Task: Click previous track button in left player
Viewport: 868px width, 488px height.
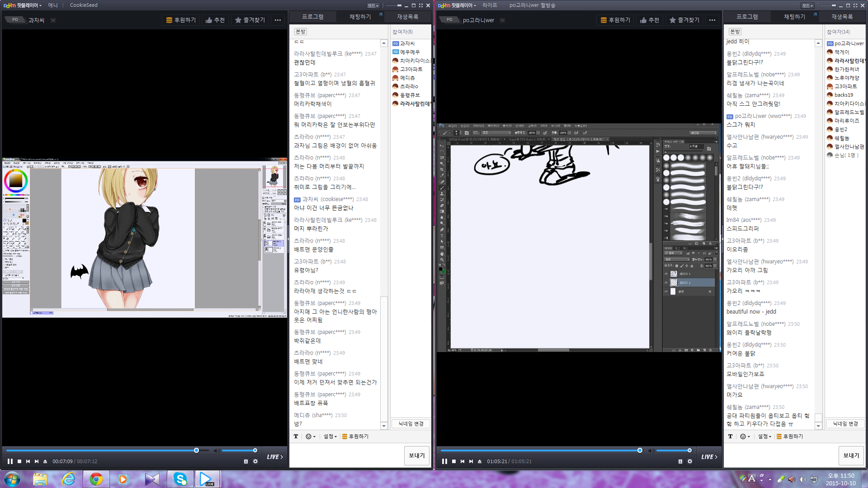Action: [28, 461]
